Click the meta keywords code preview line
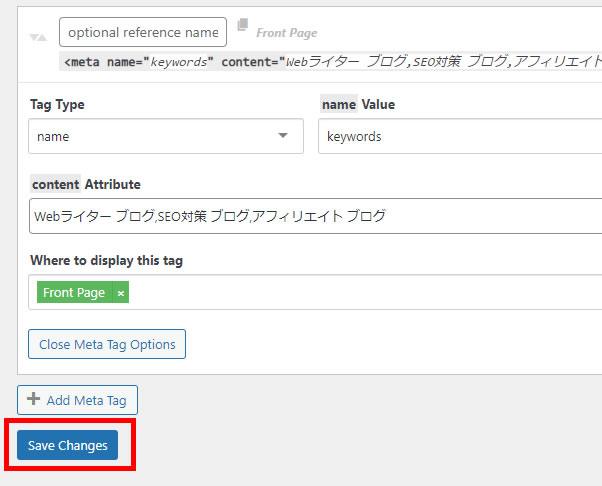Viewport: 602px width, 486px height. [330, 61]
